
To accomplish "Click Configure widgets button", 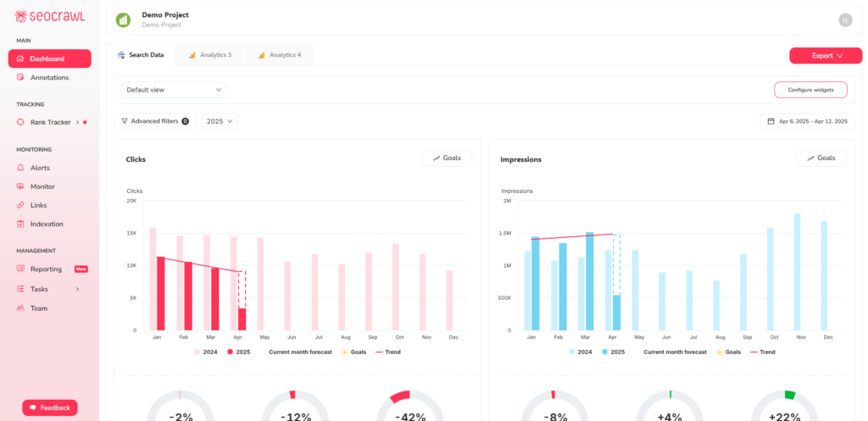I will coord(810,90).
